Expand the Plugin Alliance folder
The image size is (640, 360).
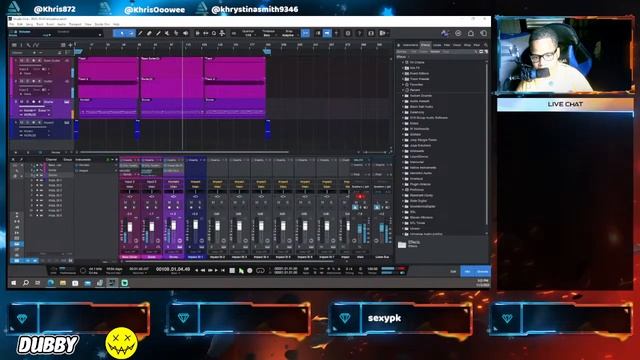(402, 184)
